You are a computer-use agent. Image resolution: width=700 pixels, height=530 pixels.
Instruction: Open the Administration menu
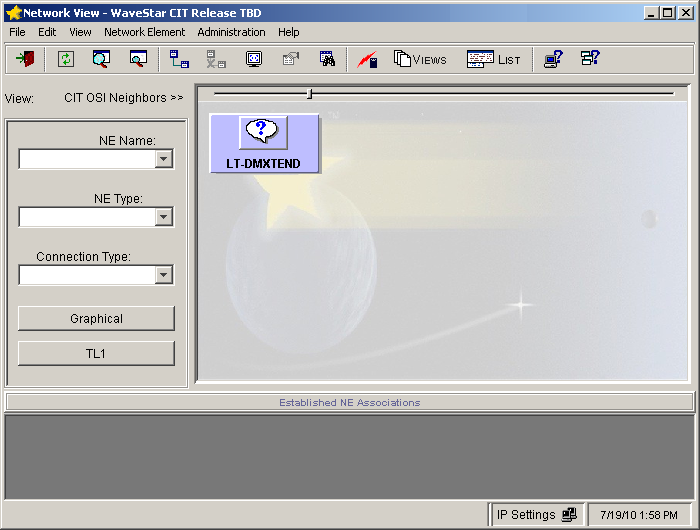pos(231,32)
